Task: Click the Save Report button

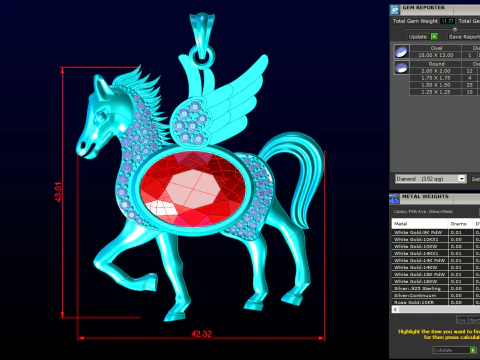Action: pyautogui.click(x=464, y=37)
